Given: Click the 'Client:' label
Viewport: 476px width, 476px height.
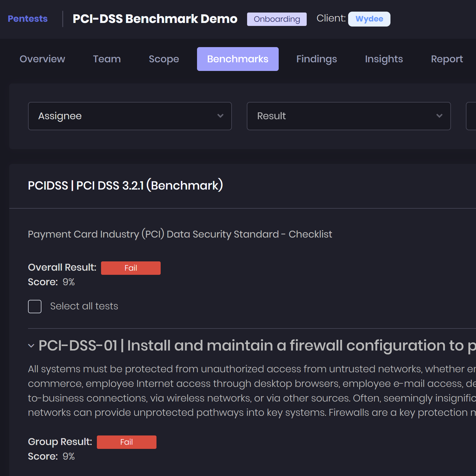Looking at the screenshot, I should 331,18.
